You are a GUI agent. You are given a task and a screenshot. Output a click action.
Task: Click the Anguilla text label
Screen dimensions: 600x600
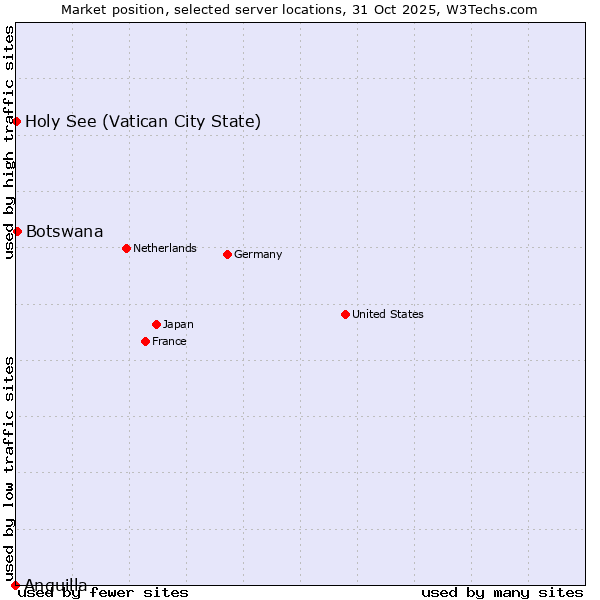click(x=56, y=584)
